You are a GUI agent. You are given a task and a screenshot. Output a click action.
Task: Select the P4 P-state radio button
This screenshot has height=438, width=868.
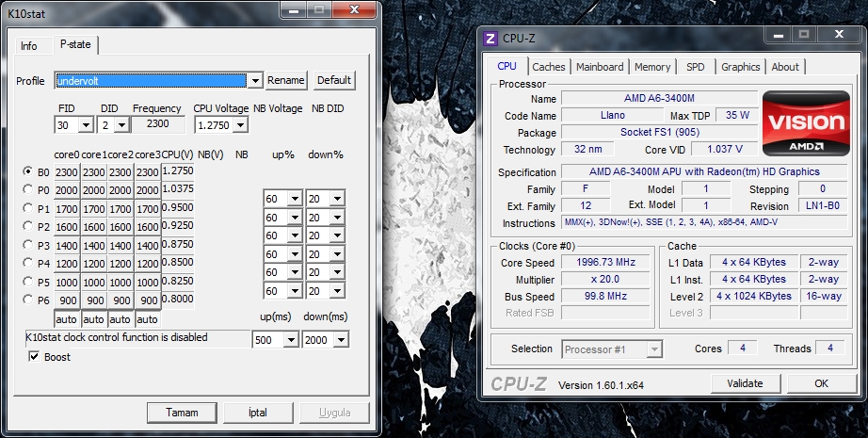click(x=27, y=263)
